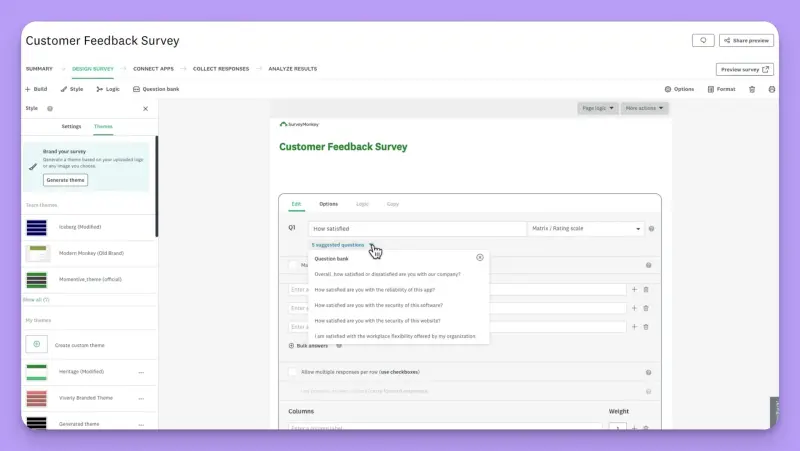Click the Style help question icon

tap(50, 109)
